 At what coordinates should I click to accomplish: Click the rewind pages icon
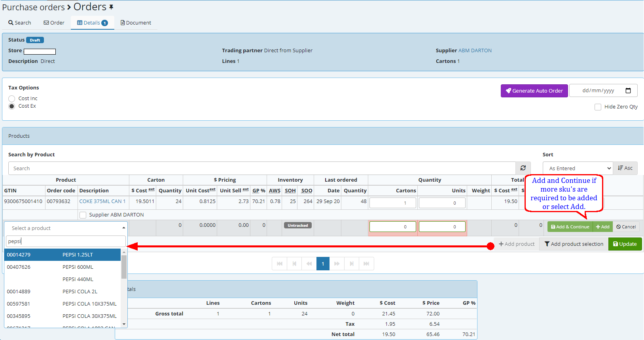[x=309, y=264]
